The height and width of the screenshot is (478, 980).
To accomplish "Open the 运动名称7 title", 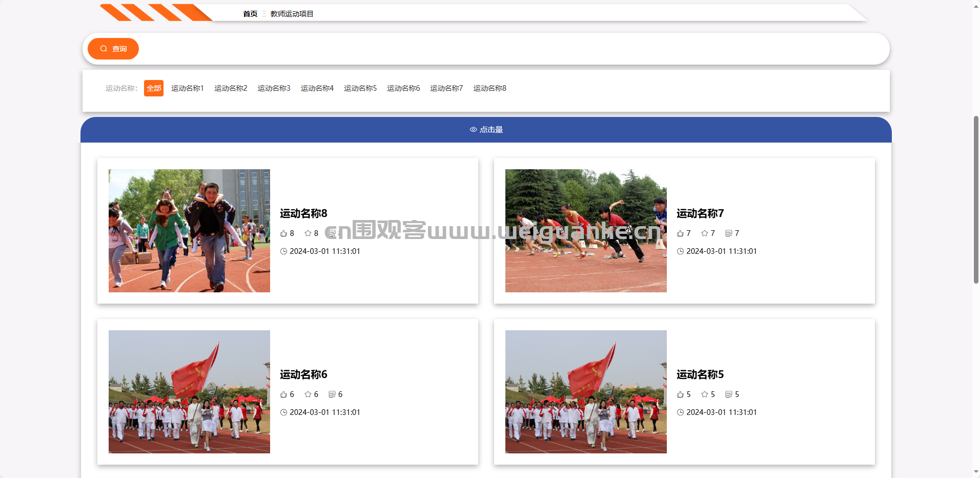I will (700, 213).
